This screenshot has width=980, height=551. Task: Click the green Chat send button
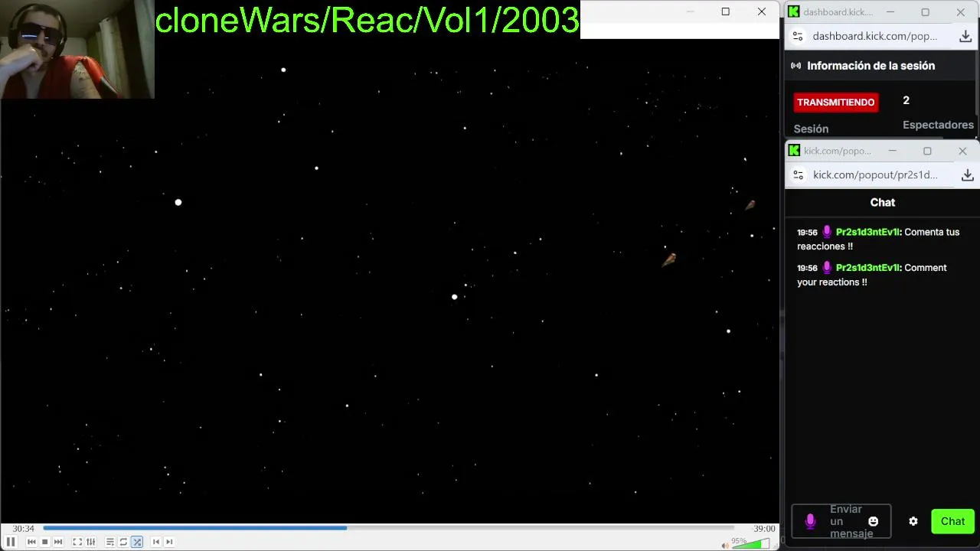click(952, 521)
